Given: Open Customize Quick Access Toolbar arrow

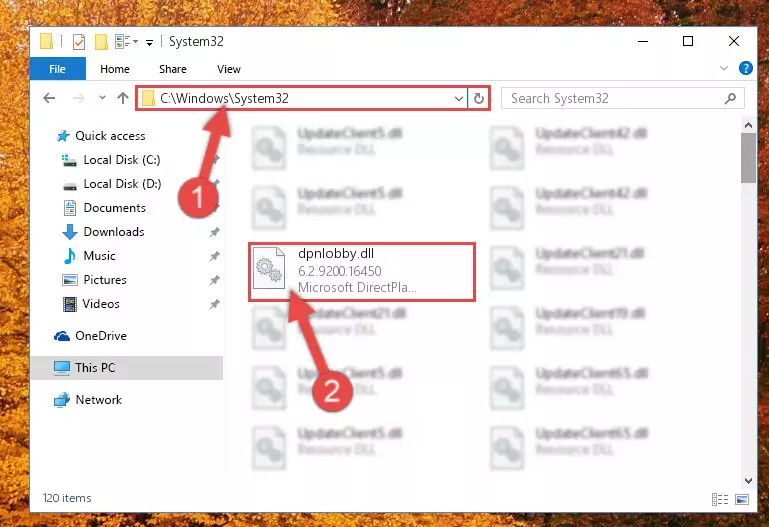Looking at the screenshot, I should point(149,43).
